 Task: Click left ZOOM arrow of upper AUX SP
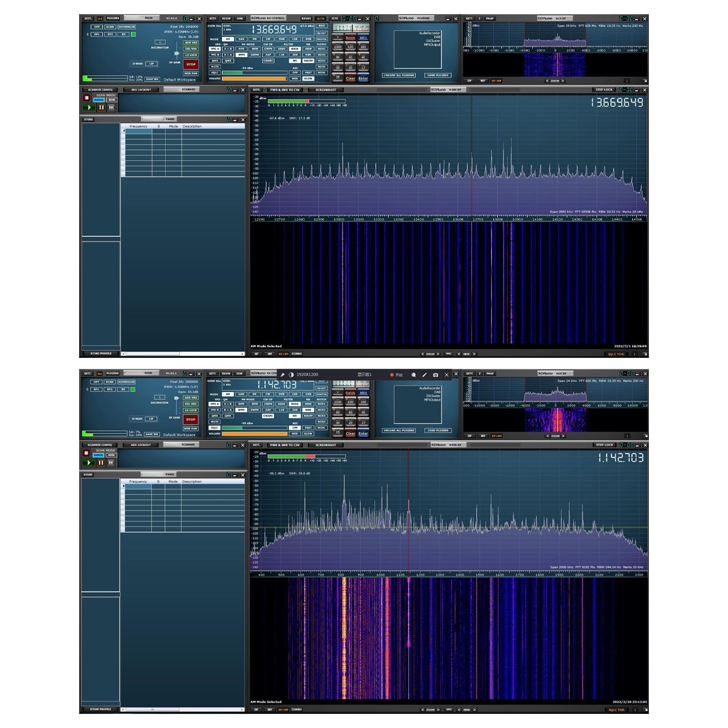coord(547,81)
